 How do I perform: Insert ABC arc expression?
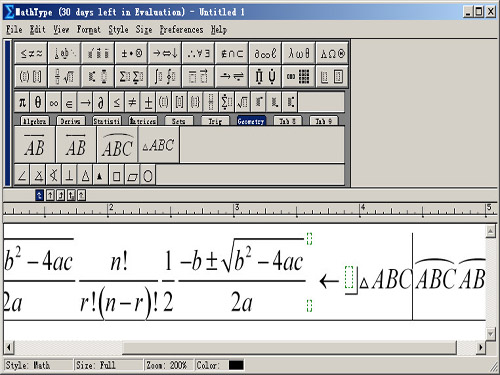pos(117,145)
